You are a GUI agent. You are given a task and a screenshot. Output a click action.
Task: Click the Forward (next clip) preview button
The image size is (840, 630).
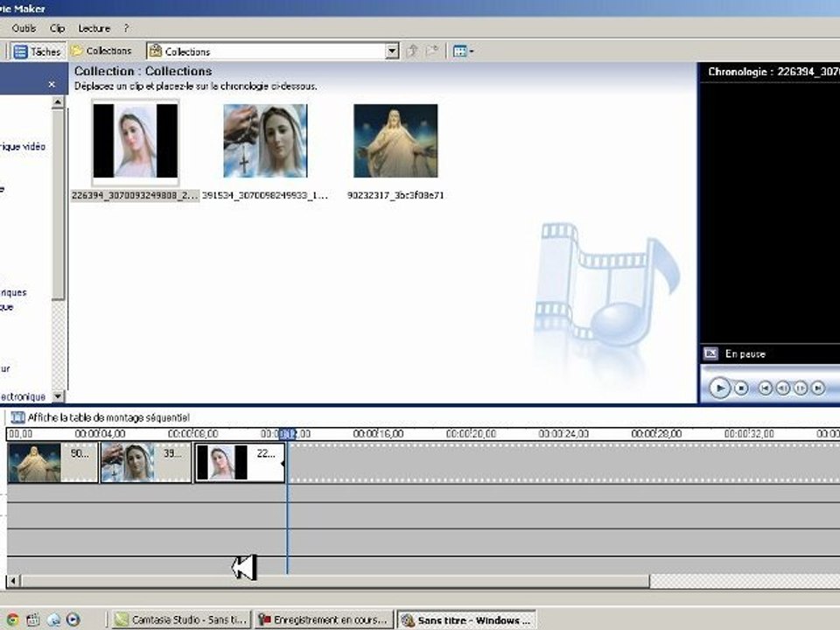click(818, 388)
